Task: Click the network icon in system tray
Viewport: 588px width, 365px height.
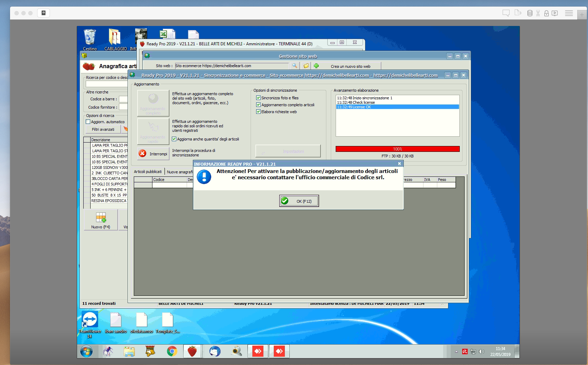Action: point(473,352)
